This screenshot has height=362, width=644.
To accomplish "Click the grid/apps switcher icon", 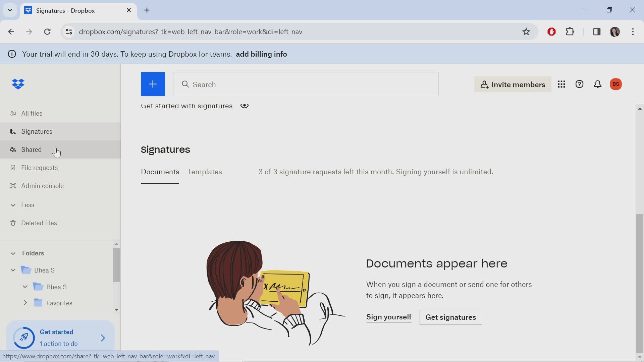I will [x=561, y=84].
